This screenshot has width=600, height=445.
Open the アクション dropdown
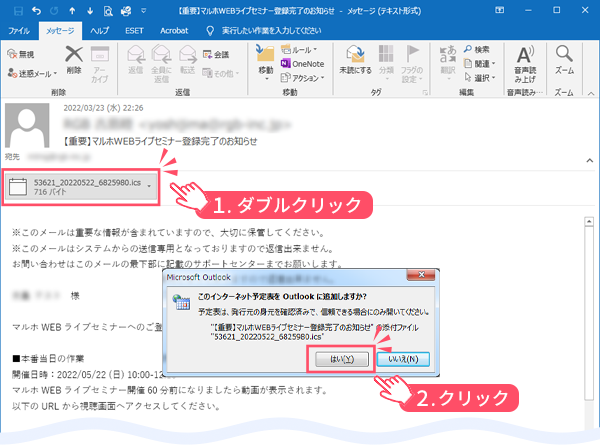tap(302, 78)
